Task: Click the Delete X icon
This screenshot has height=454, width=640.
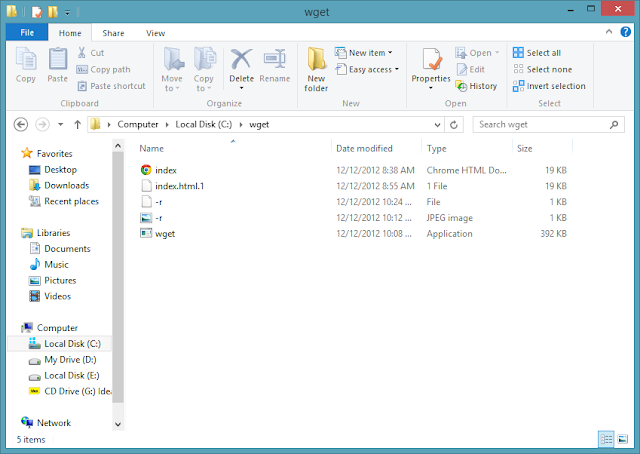Action: tap(241, 59)
